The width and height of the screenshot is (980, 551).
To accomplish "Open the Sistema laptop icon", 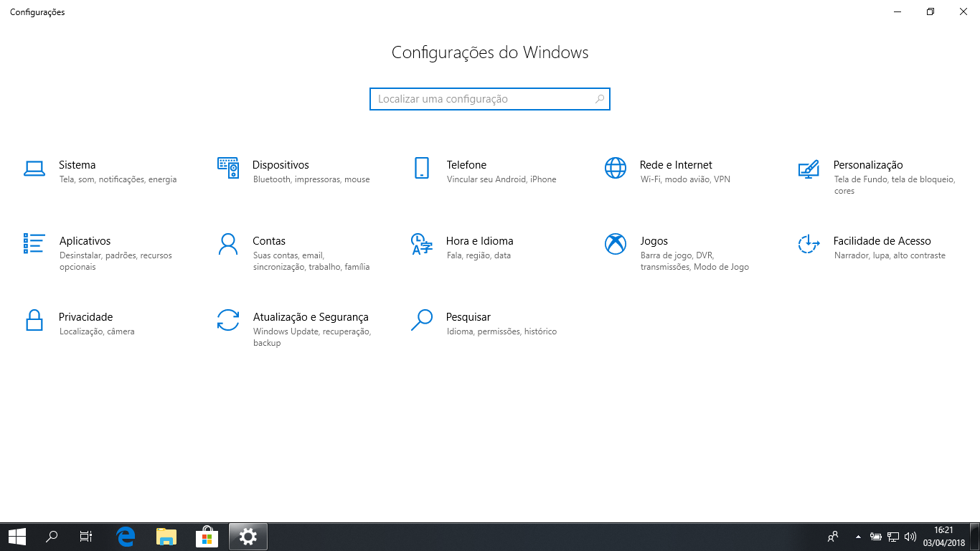I will (34, 169).
